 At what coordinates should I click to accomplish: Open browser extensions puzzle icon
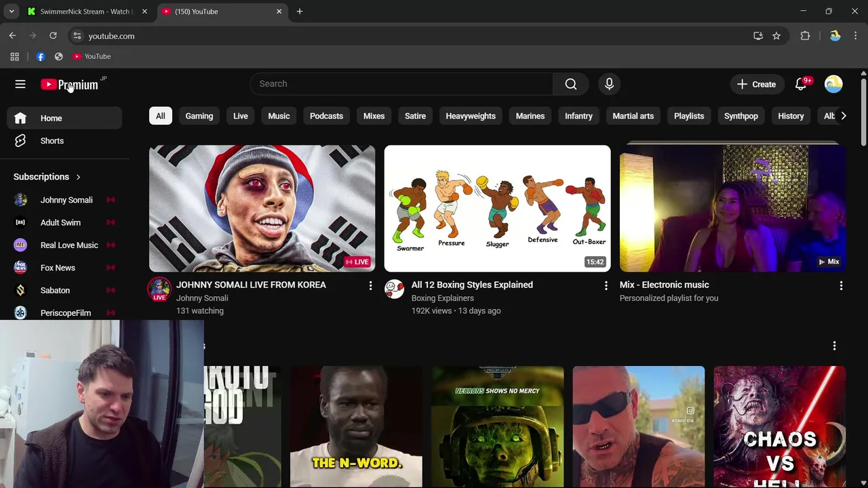(805, 36)
